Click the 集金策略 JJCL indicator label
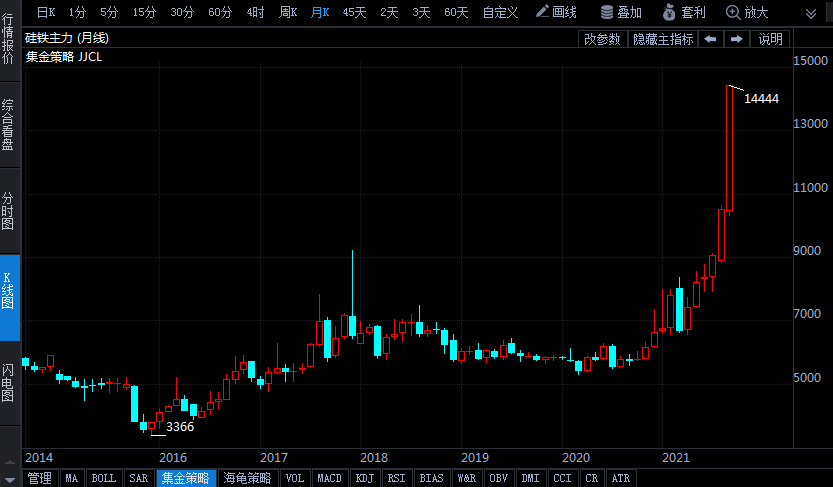This screenshot has height=487, width=833. (64, 57)
